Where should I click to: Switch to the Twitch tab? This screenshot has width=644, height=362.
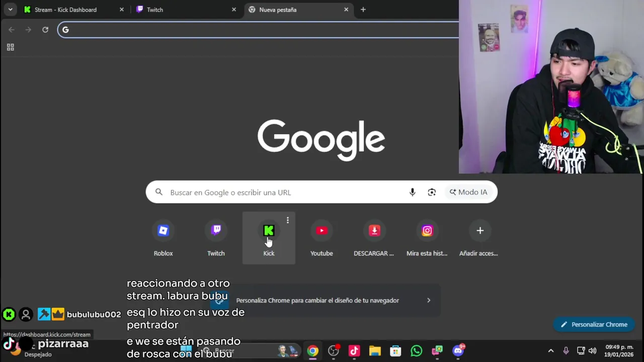186,10
